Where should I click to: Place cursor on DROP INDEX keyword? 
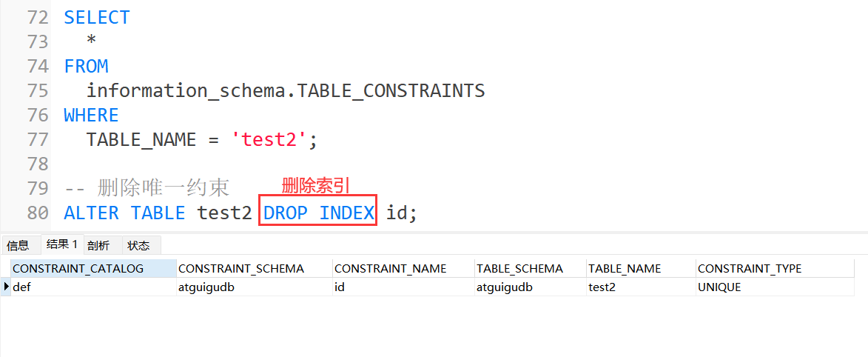[x=318, y=213]
